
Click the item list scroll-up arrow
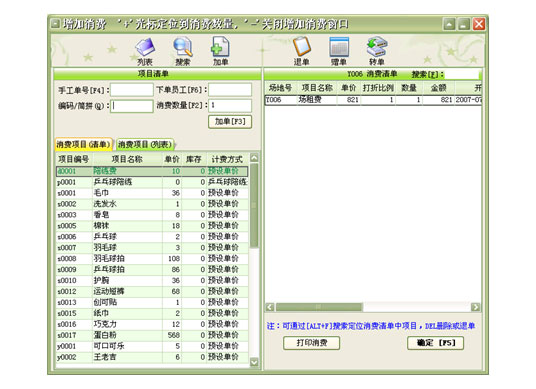coord(254,158)
